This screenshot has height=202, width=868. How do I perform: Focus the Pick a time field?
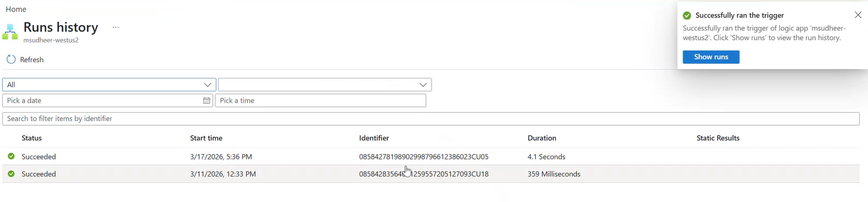tap(320, 101)
